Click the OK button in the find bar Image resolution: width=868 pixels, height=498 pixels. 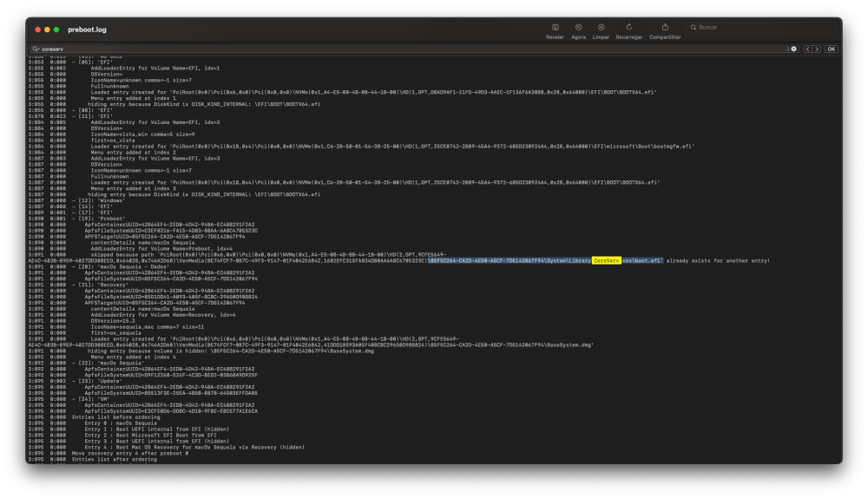(x=831, y=49)
